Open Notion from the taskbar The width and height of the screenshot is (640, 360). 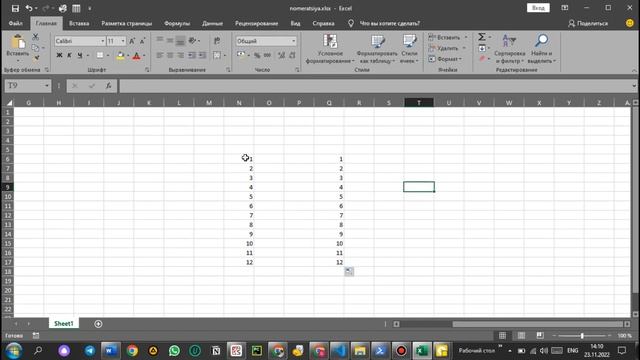click(216, 351)
